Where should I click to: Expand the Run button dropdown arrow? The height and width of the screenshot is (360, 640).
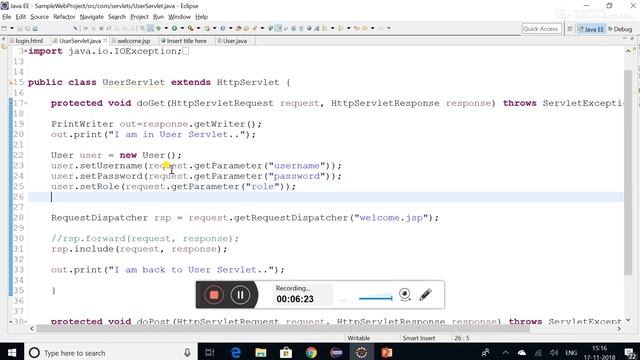pos(182,28)
